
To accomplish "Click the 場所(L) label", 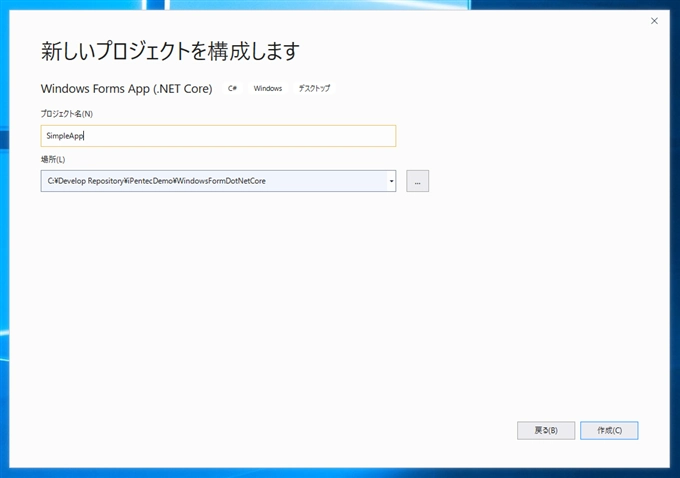I will coord(52,159).
